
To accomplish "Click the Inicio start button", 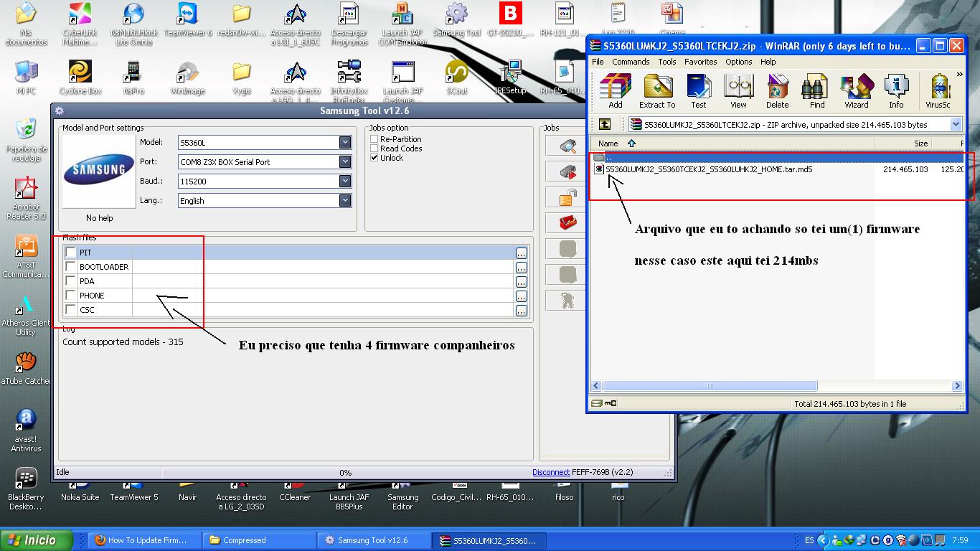I will [x=37, y=540].
